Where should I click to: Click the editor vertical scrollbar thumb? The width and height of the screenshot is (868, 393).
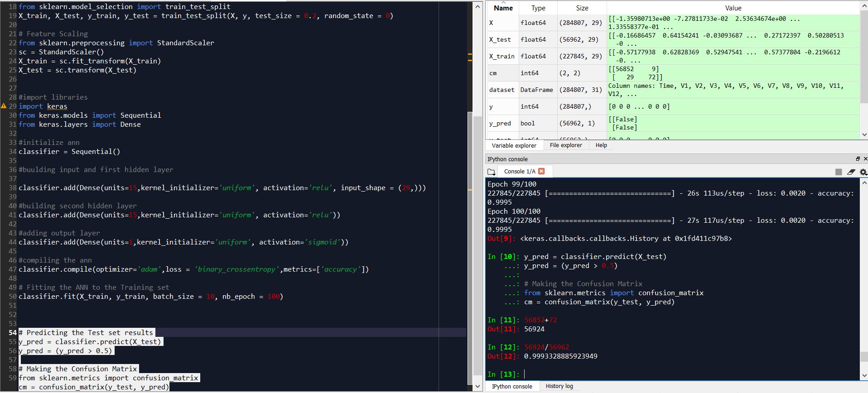pyautogui.click(x=477, y=247)
